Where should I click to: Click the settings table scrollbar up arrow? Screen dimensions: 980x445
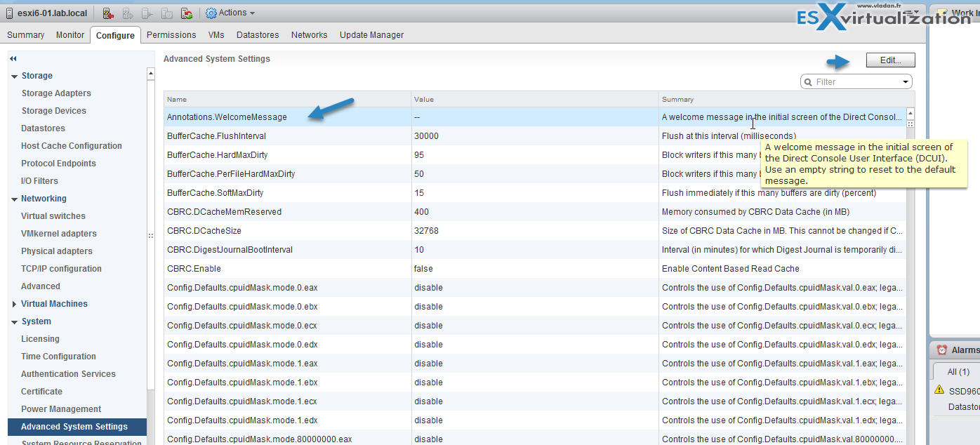pyautogui.click(x=911, y=113)
